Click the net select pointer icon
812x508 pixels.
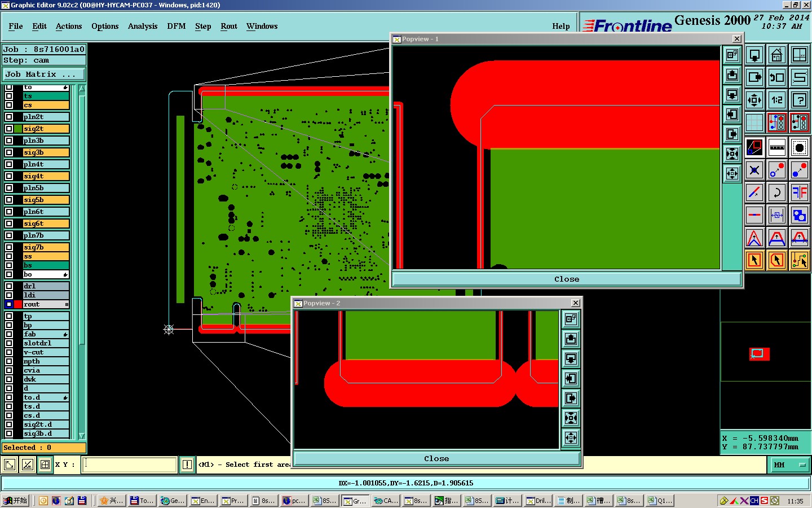tap(800, 260)
